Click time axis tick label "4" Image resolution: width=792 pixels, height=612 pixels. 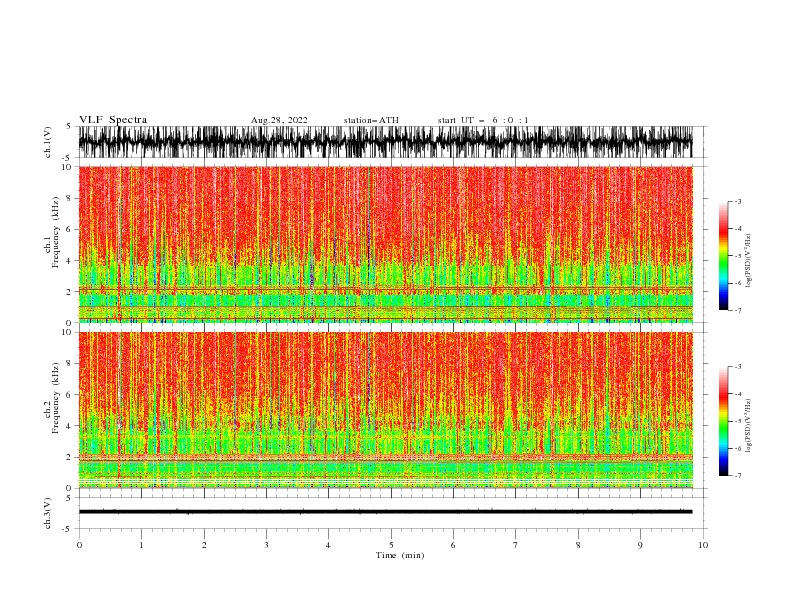(328, 545)
